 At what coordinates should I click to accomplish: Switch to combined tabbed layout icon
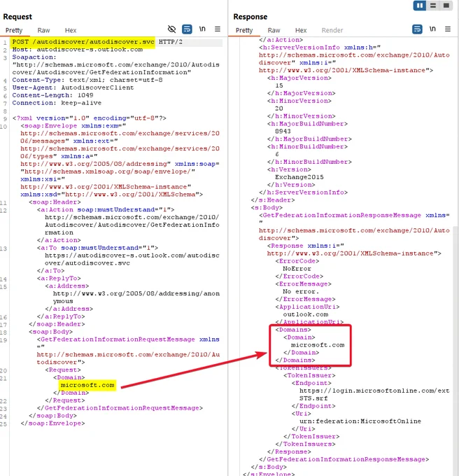click(446, 6)
